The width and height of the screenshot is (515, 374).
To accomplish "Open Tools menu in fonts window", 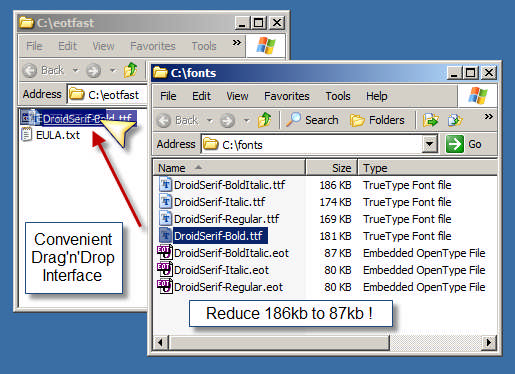I will [x=338, y=96].
